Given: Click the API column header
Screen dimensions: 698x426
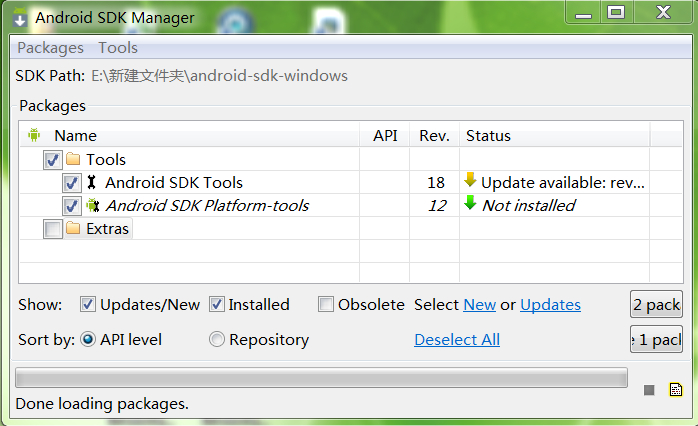Looking at the screenshot, I should pyautogui.click(x=385, y=135).
